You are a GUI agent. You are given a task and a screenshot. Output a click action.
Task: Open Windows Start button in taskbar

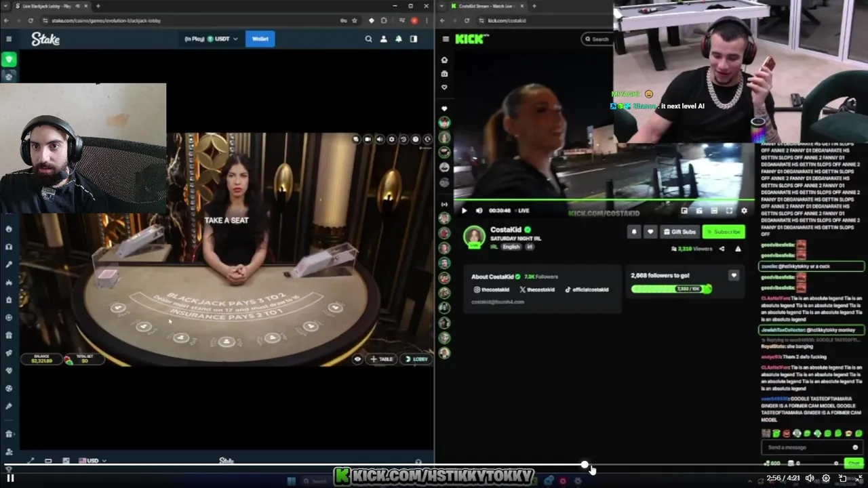(x=292, y=481)
